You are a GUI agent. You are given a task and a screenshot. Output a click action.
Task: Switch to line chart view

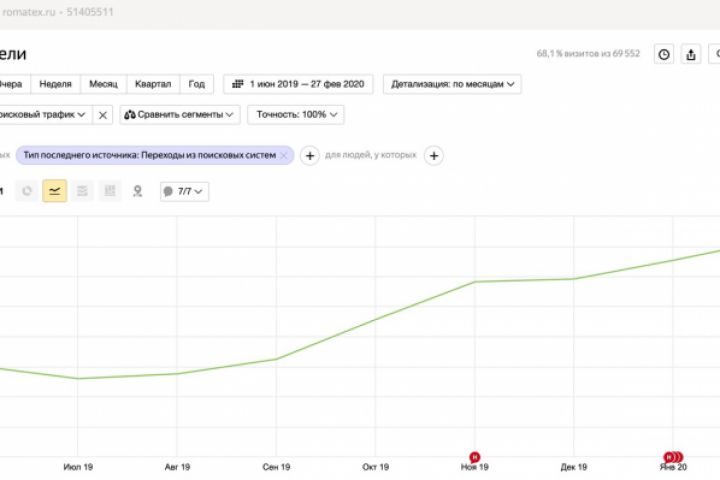[x=55, y=191]
